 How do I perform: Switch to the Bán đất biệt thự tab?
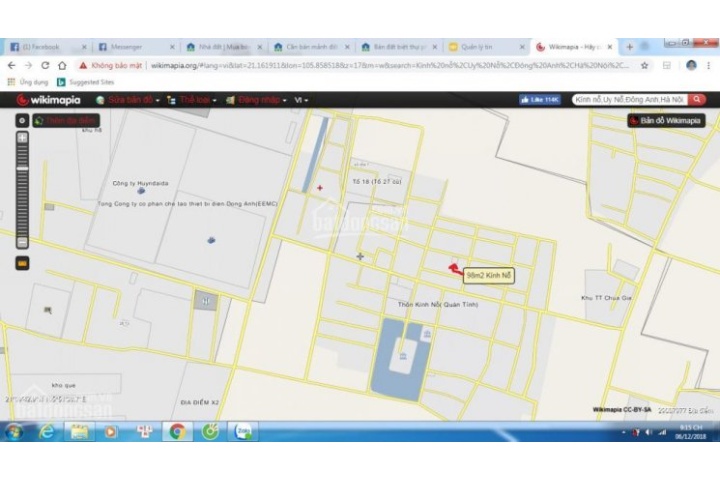399,47
